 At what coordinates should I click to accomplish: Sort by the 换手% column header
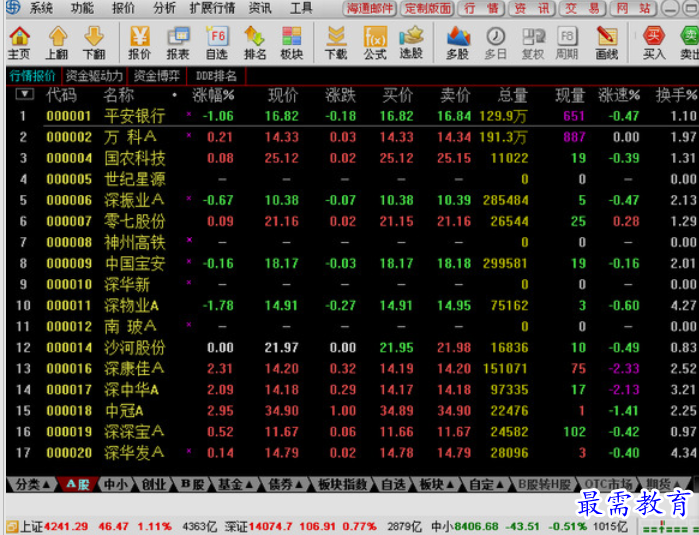676,95
